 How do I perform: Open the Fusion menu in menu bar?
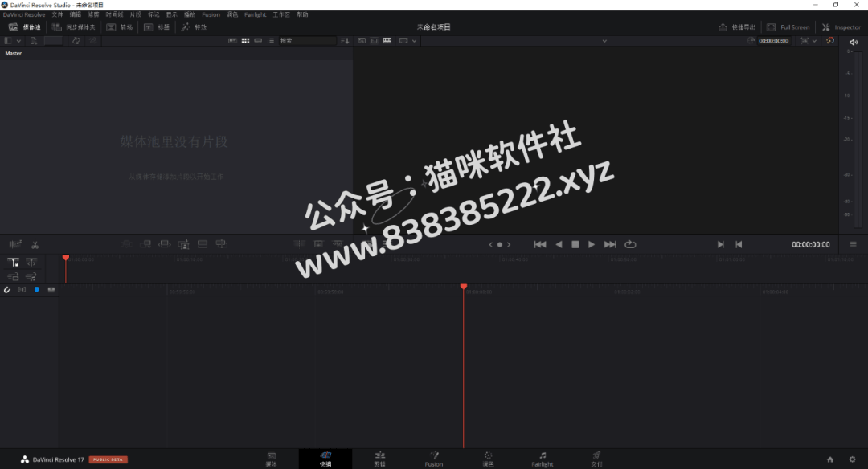coord(211,15)
